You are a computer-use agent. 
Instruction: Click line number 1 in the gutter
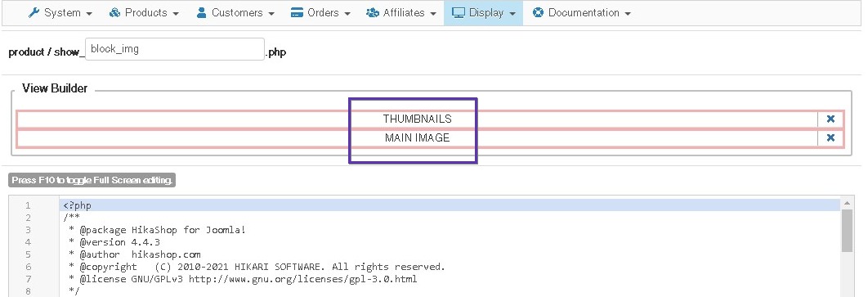(x=28, y=205)
